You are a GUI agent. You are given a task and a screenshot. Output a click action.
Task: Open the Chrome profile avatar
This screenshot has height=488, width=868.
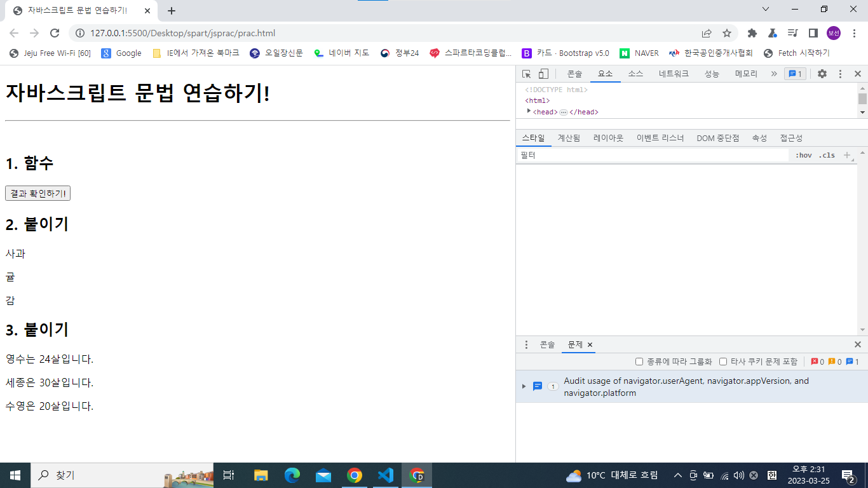point(834,33)
